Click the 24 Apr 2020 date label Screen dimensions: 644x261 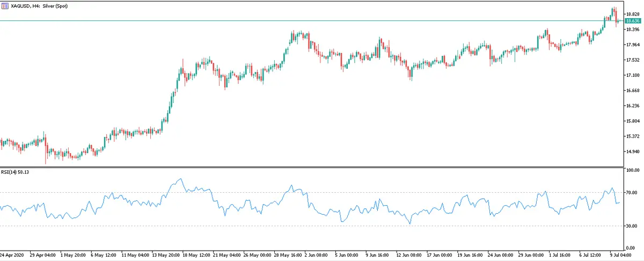[x=11, y=254]
